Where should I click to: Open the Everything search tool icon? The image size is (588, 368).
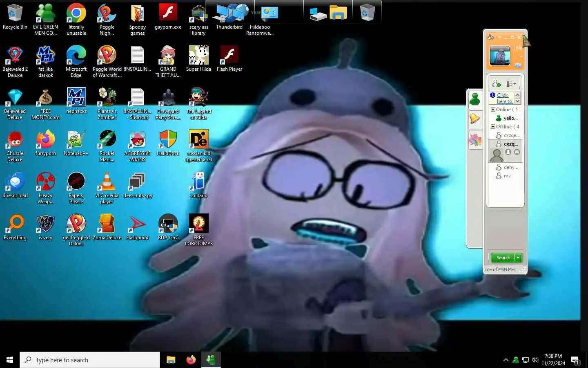click(x=15, y=227)
